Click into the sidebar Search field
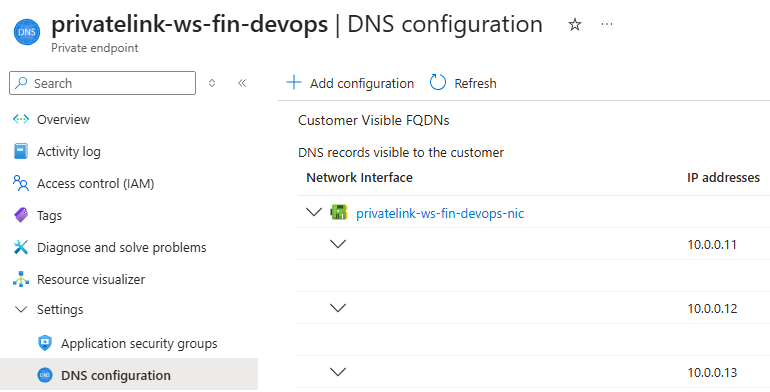Image resolution: width=770 pixels, height=392 pixels. [102, 83]
